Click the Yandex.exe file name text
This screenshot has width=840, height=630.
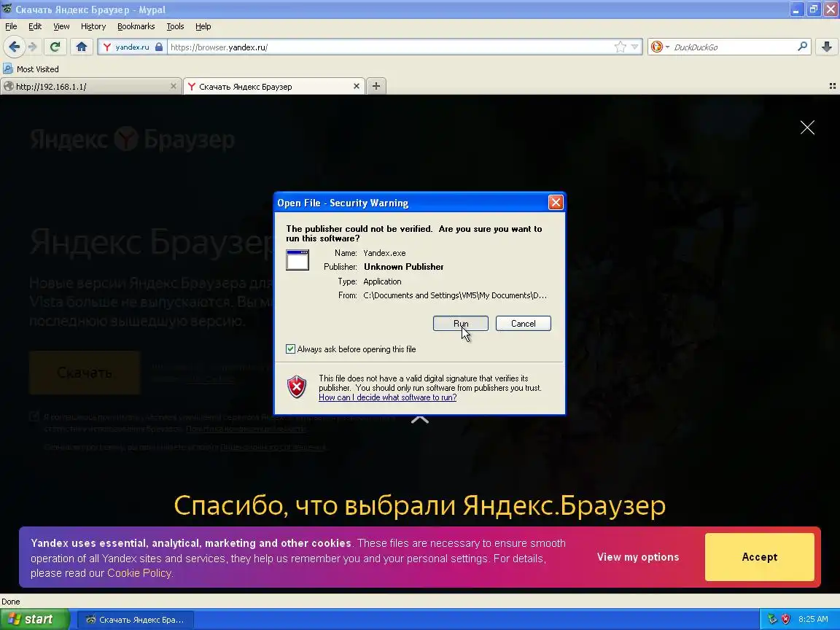pos(384,253)
